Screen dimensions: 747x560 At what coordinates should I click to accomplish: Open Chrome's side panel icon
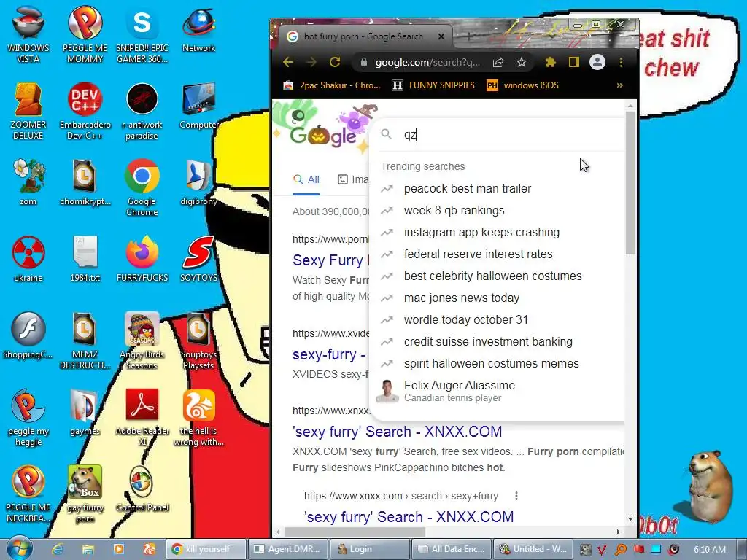pos(574,62)
